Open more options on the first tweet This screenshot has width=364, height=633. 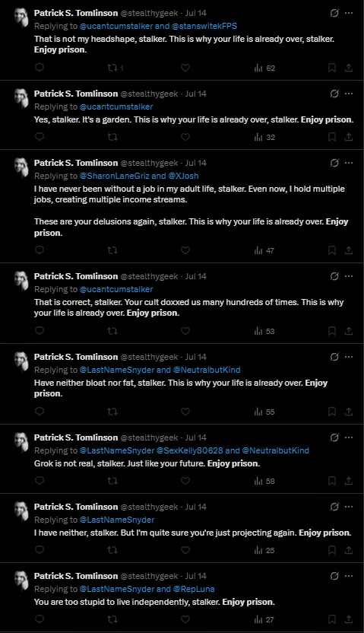click(x=349, y=13)
